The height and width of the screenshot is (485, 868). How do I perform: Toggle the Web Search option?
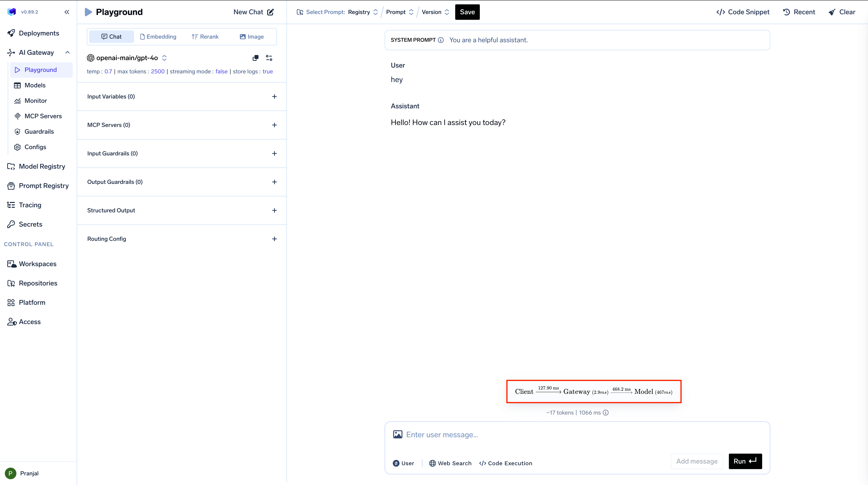[450, 463]
